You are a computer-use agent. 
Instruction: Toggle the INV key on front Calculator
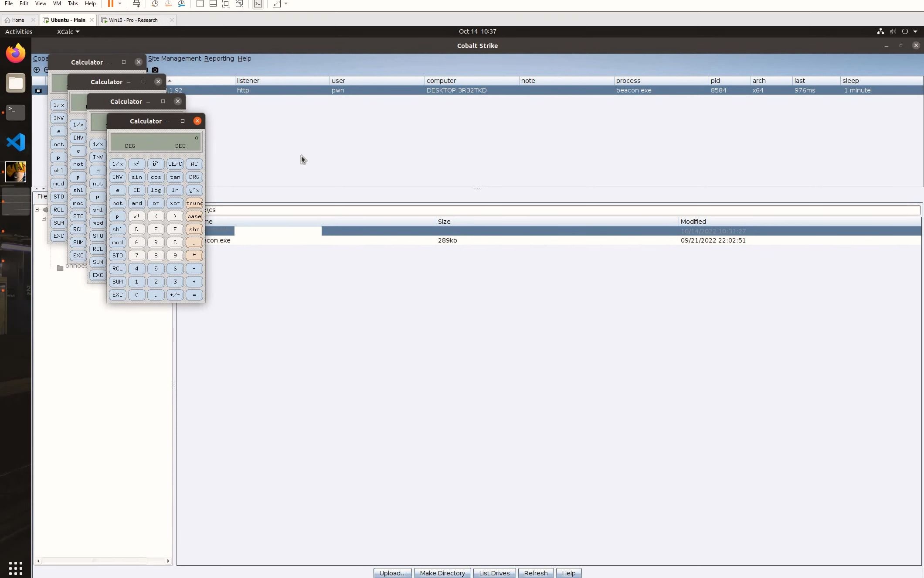pyautogui.click(x=117, y=177)
